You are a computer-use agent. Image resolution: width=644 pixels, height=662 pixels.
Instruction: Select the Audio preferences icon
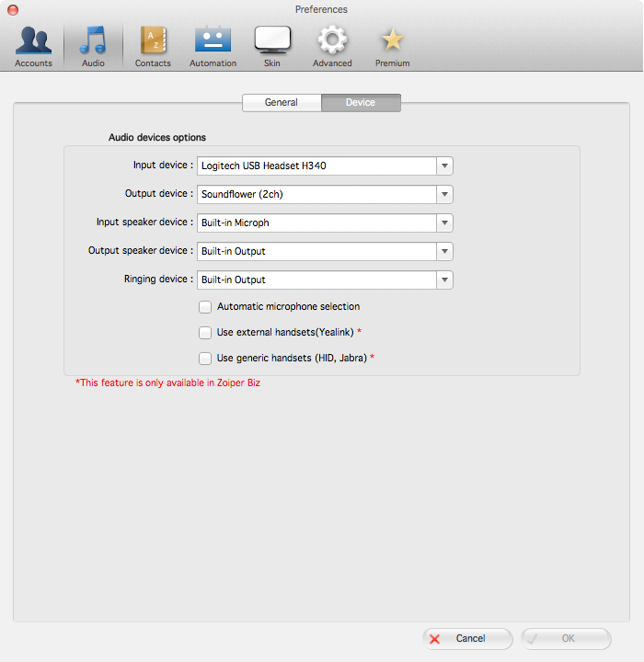pos(93,46)
